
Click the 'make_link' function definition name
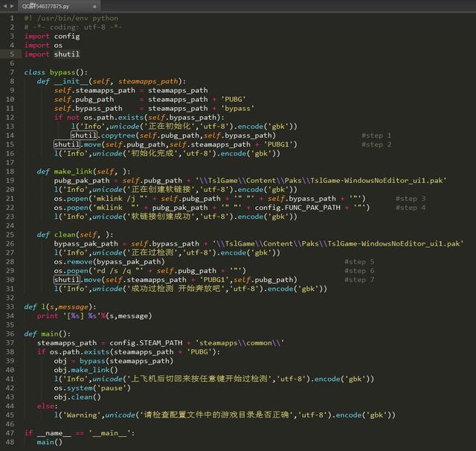click(x=73, y=172)
